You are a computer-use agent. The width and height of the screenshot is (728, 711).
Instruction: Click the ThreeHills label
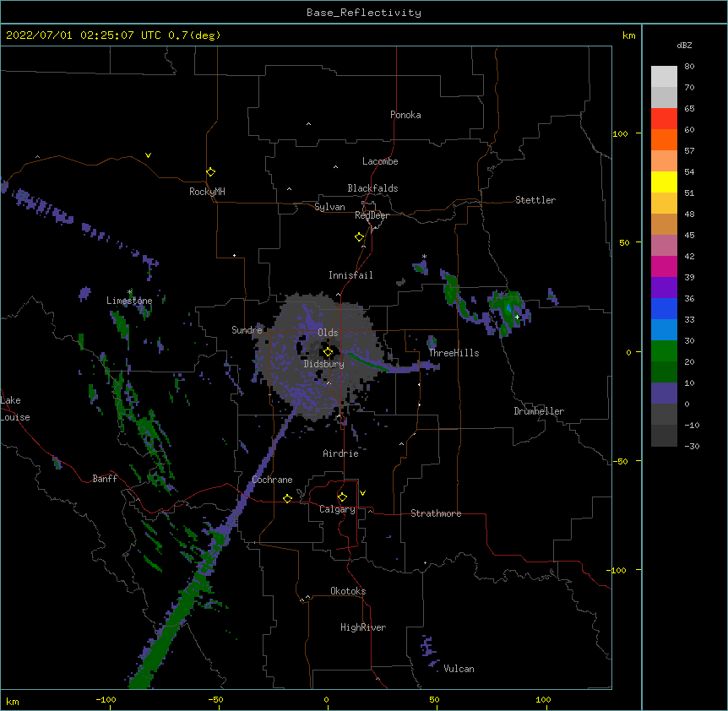coord(454,353)
